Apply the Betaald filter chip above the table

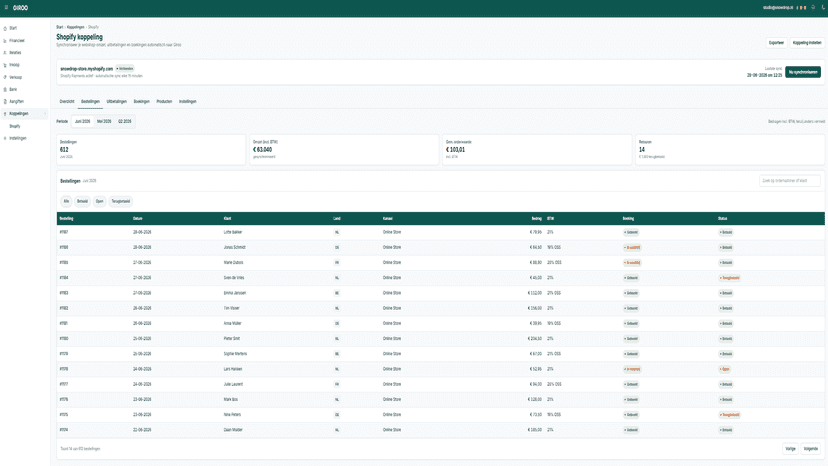[x=82, y=201]
